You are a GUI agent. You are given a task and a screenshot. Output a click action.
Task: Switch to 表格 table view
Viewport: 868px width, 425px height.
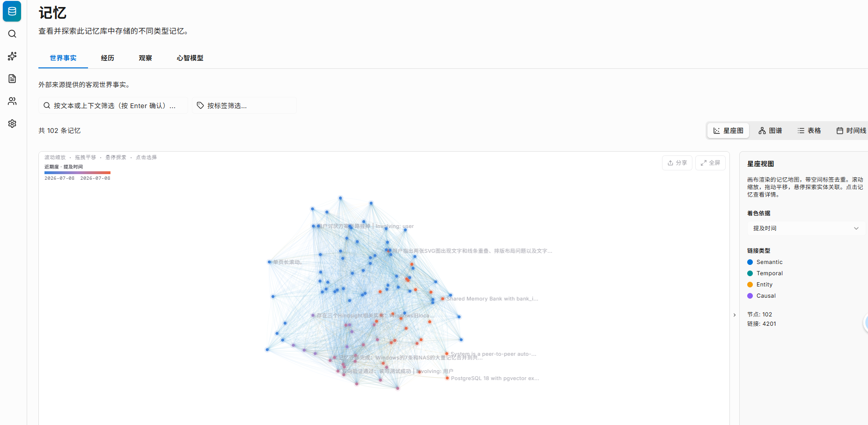point(809,131)
